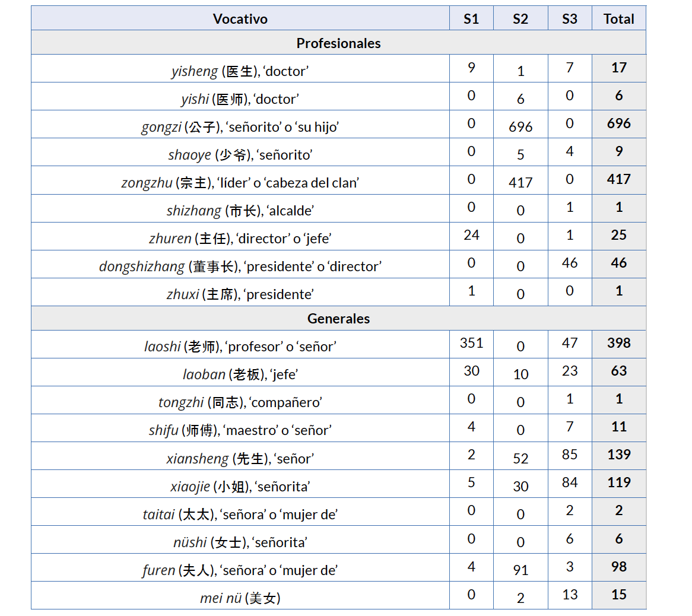Select the laoban row's S1 value 30
This screenshot has width=692, height=616.
pos(471,371)
